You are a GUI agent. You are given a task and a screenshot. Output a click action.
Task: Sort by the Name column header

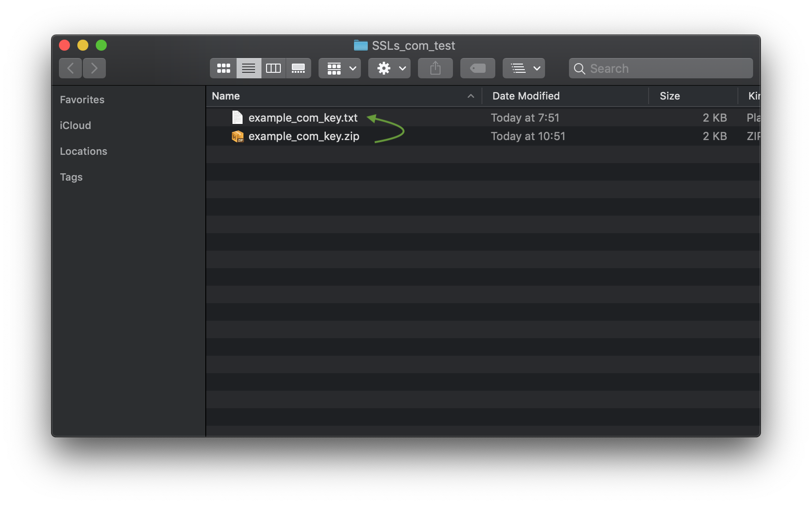[x=343, y=96]
